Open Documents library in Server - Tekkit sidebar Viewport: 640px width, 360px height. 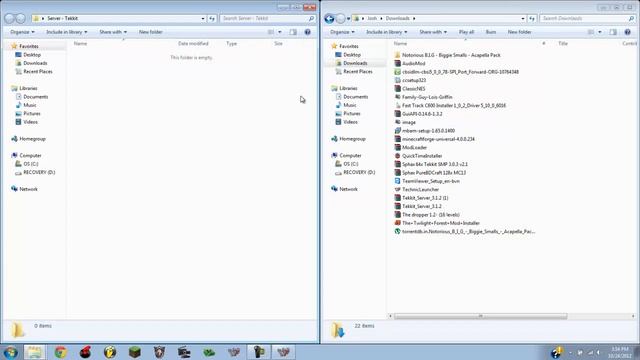point(31,97)
